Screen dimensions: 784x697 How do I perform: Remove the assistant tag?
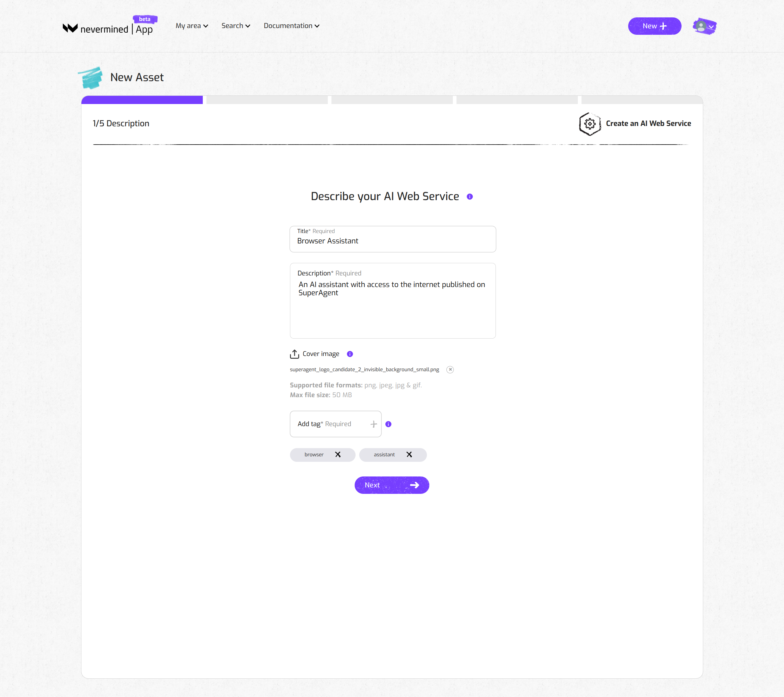click(x=409, y=454)
